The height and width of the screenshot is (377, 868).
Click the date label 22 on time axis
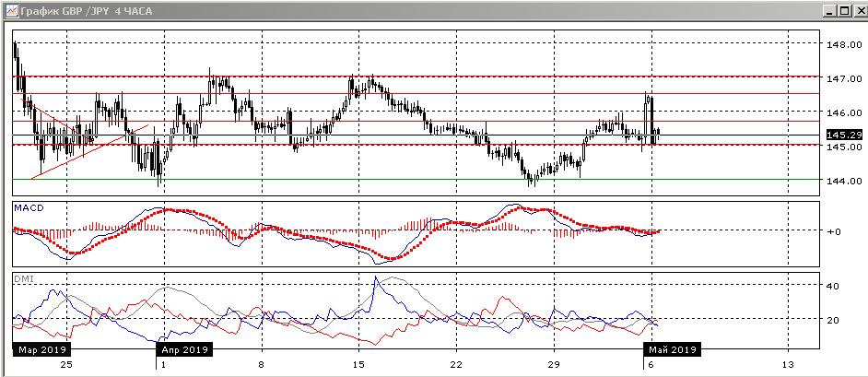tap(456, 364)
